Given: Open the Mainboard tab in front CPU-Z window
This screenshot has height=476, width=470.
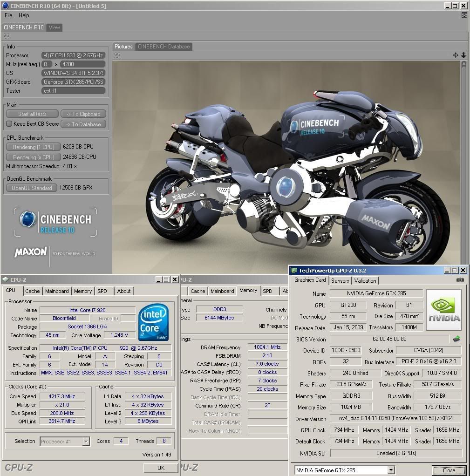Looking at the screenshot, I should (57, 291).
